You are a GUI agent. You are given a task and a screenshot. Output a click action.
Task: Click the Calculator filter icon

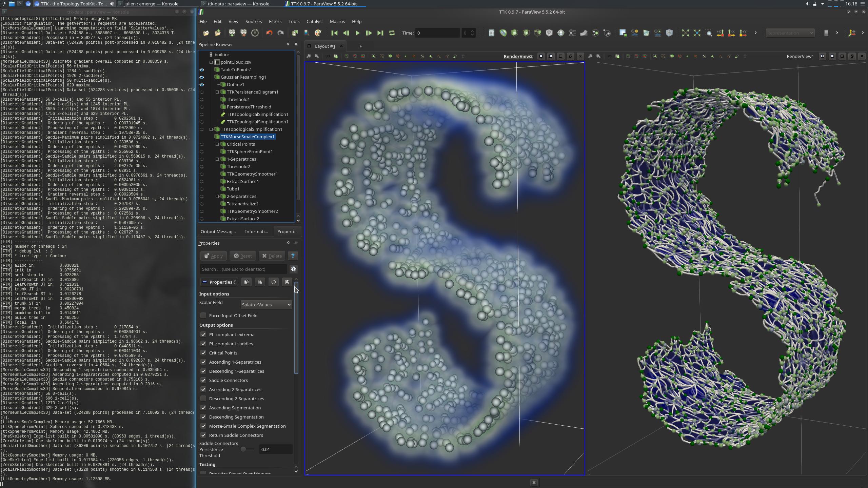491,33
